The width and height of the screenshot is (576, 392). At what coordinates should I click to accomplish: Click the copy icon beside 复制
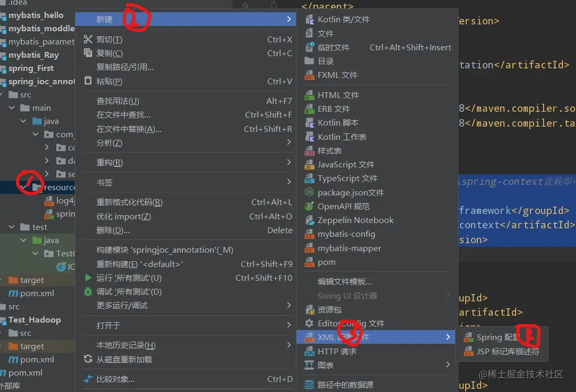(88, 53)
